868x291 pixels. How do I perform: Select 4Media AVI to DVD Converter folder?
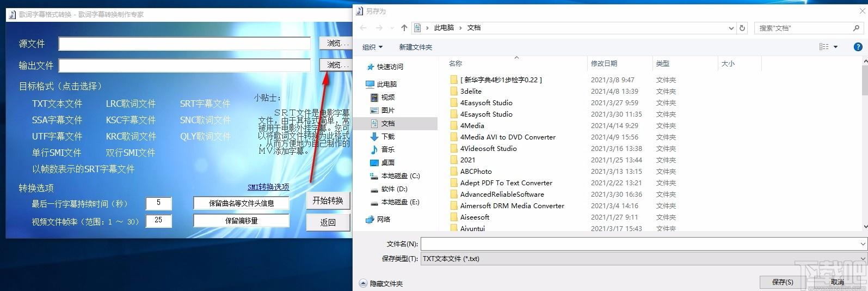pos(508,137)
